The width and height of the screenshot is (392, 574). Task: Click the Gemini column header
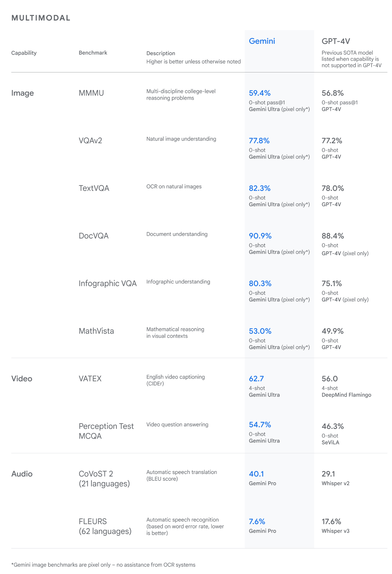pyautogui.click(x=262, y=41)
